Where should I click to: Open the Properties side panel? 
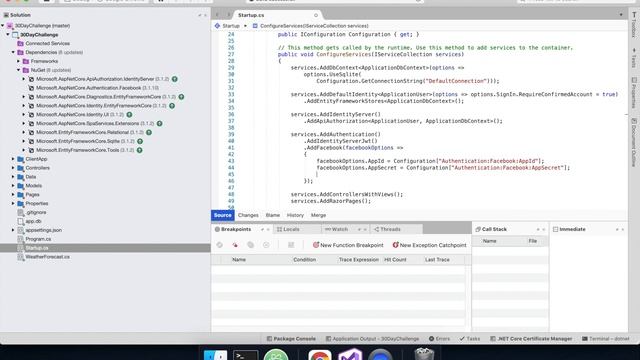click(634, 93)
